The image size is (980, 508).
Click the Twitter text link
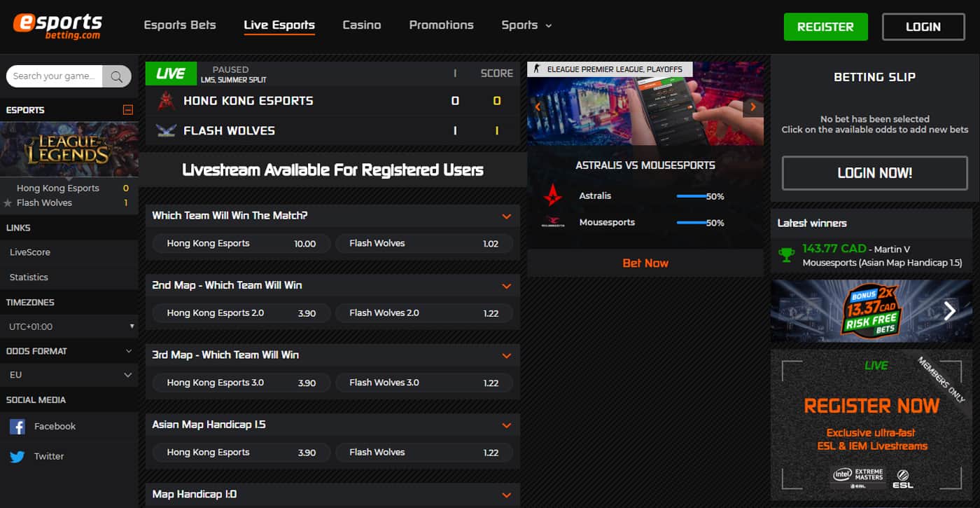coord(49,457)
